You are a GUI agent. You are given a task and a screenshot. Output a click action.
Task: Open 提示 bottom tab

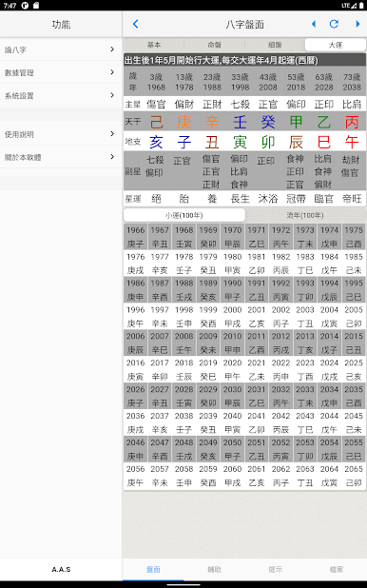275,569
